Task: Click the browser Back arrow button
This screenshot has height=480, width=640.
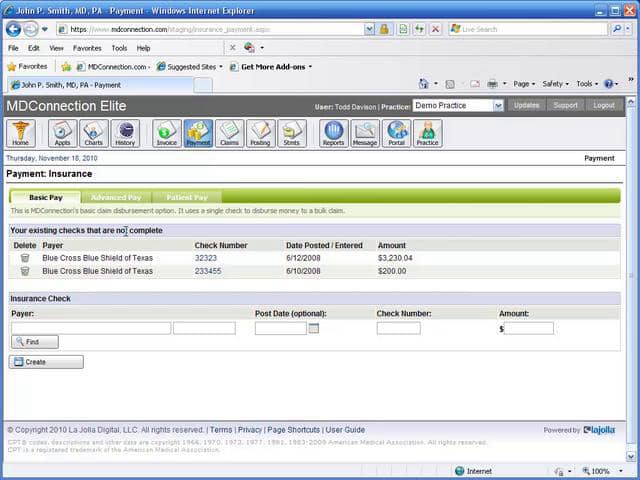Action: pos(13,29)
